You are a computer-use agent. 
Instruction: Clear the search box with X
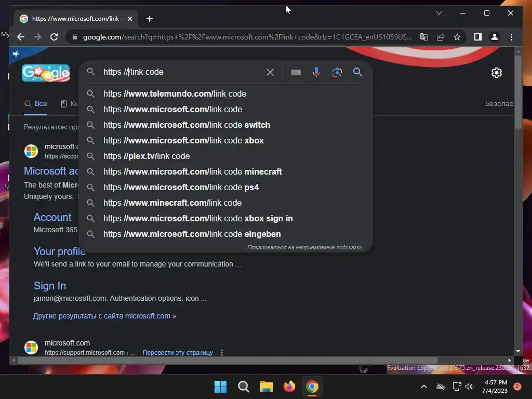coord(270,72)
